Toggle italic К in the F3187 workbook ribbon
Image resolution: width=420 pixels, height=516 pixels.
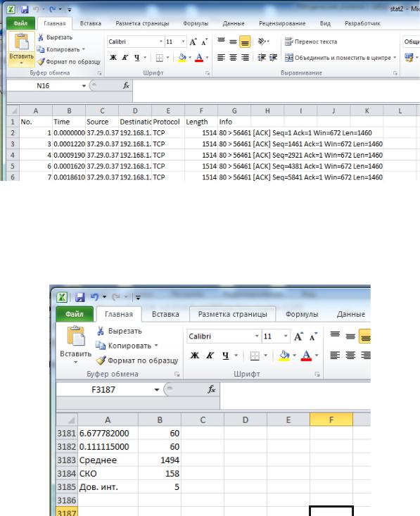tap(210, 355)
